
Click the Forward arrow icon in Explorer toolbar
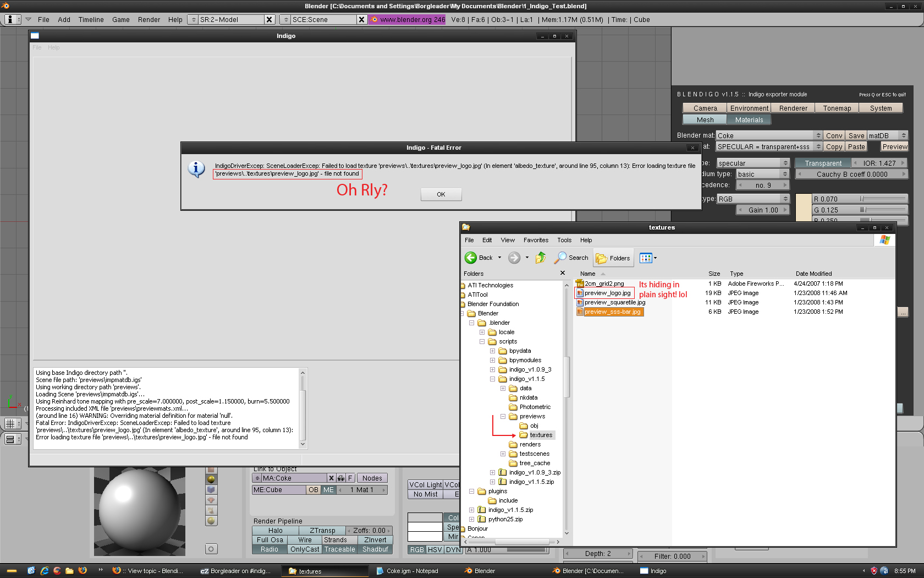(514, 258)
